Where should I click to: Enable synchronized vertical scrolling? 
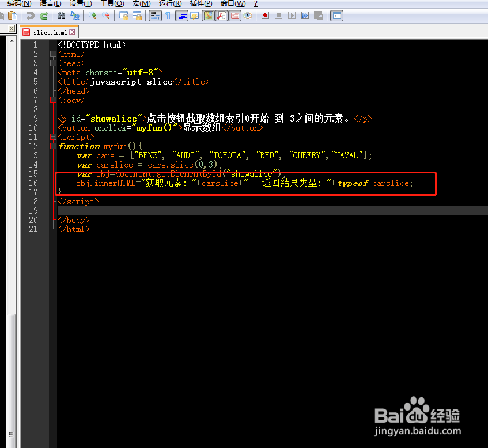coord(123,16)
